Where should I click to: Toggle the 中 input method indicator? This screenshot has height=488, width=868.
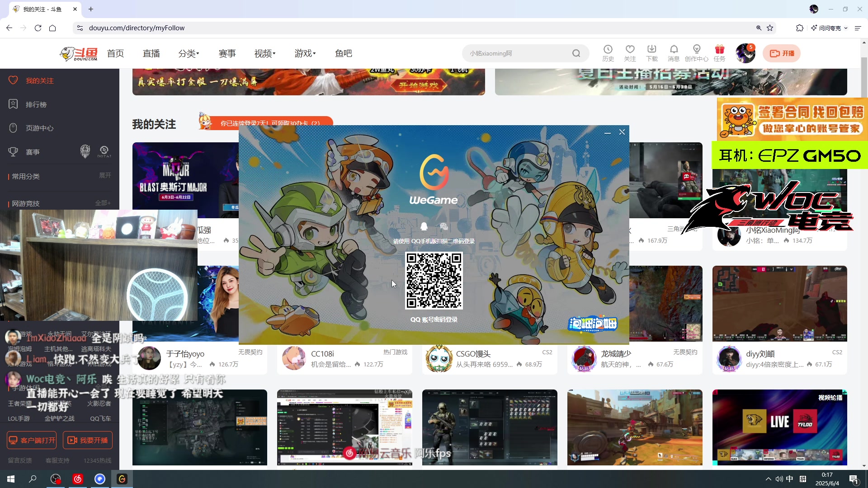coord(789,479)
